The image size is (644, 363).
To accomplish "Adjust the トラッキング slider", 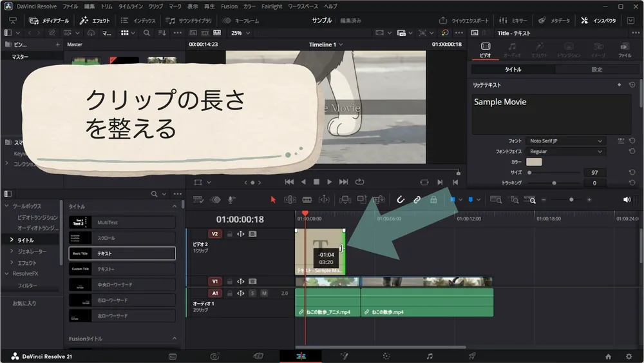I will pos(554,183).
